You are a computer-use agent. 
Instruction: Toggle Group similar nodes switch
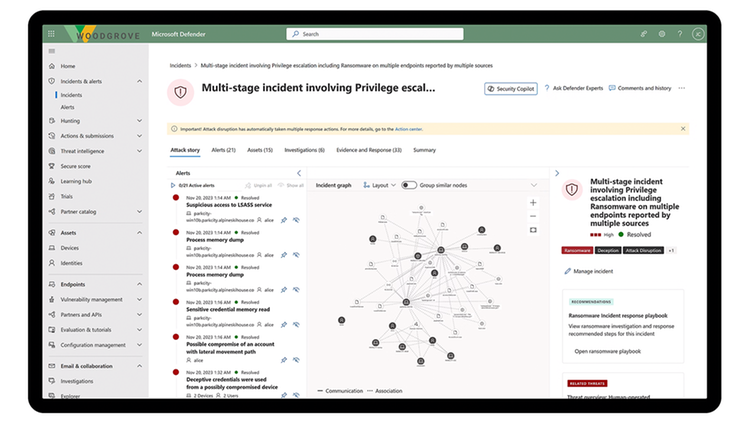tap(409, 185)
